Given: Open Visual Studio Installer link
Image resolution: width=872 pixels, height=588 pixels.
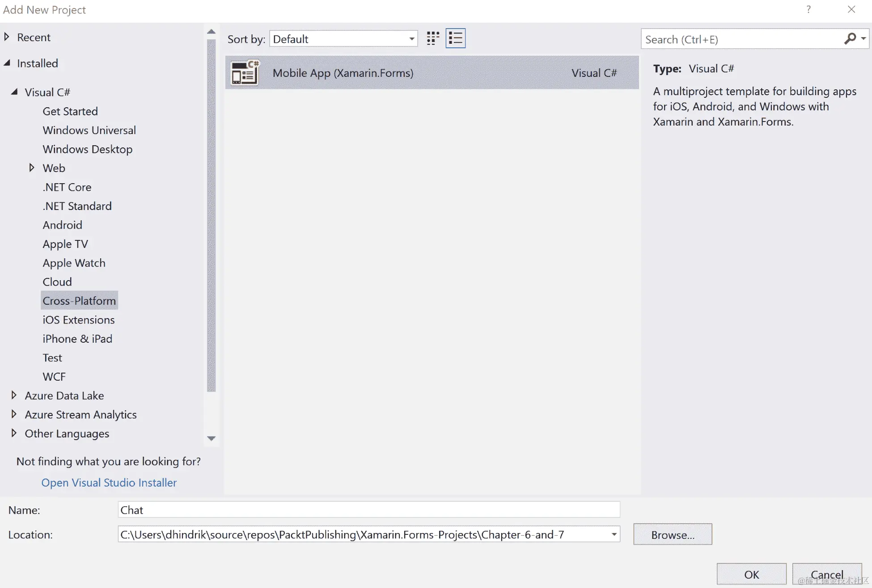Looking at the screenshot, I should pyautogui.click(x=109, y=483).
